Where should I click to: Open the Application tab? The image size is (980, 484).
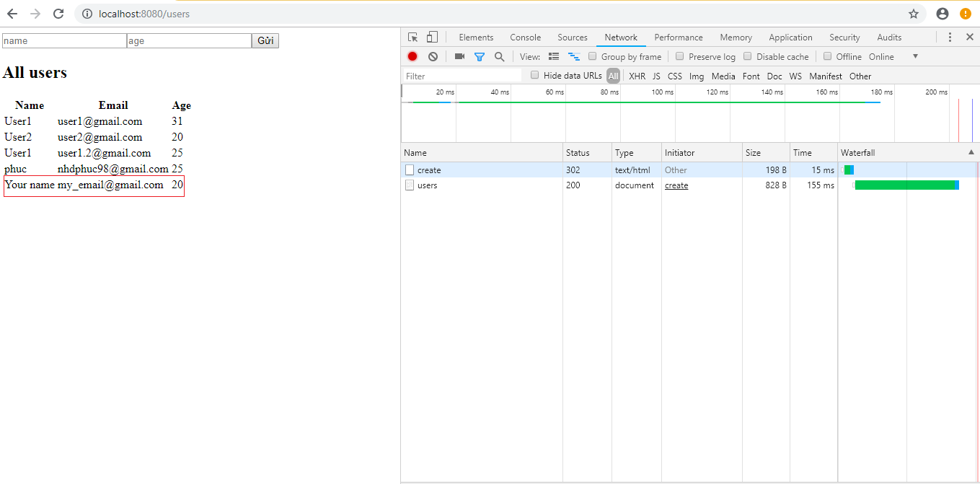tap(790, 38)
